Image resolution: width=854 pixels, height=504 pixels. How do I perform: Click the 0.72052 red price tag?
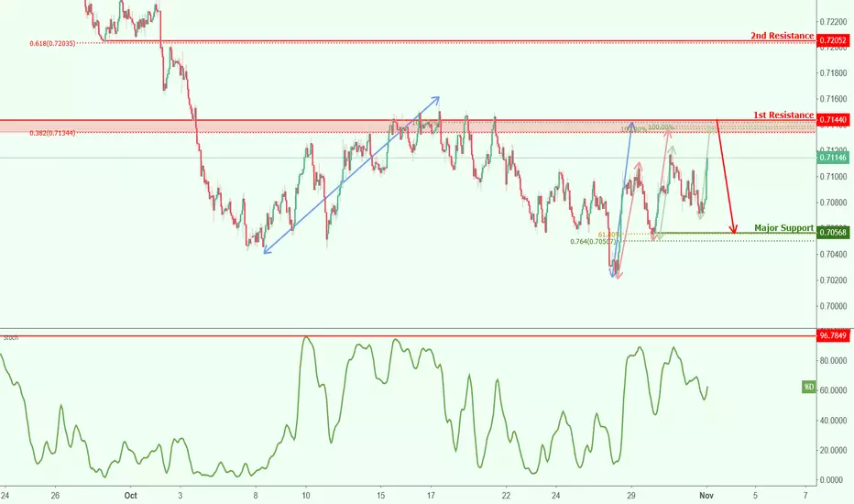coord(833,40)
